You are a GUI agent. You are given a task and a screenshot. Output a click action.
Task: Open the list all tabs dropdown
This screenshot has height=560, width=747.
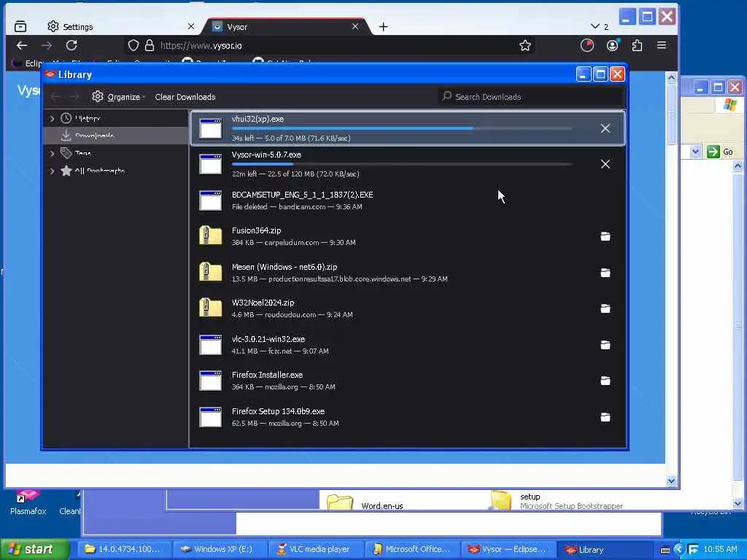point(600,27)
